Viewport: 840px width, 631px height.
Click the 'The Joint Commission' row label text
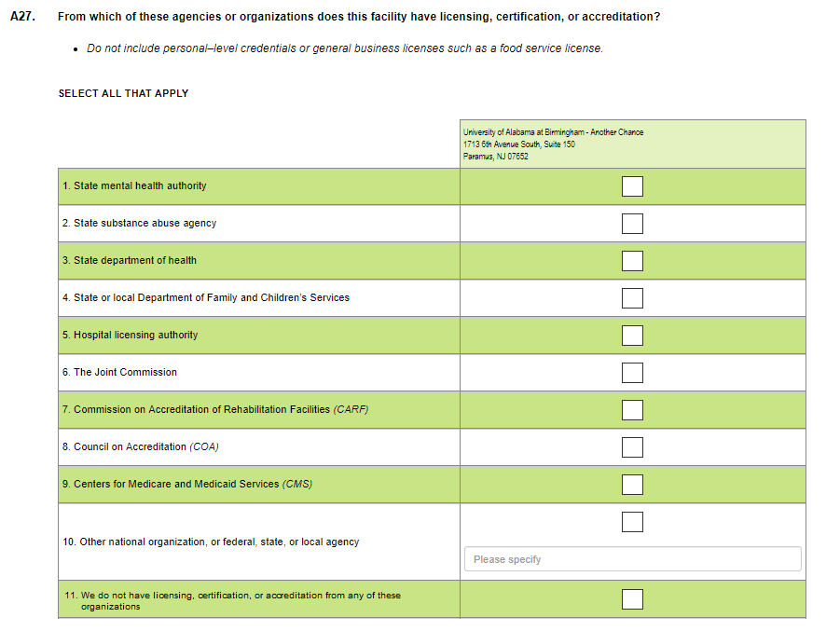[119, 372]
